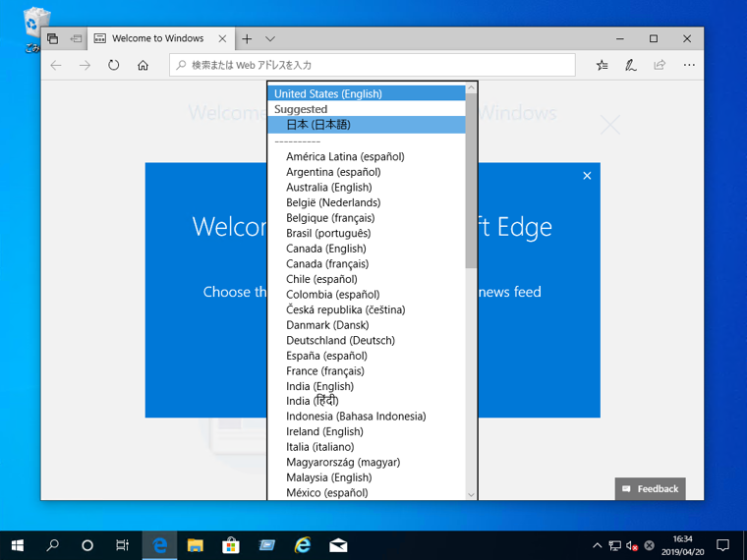The width and height of the screenshot is (747, 560).
Task: Open Microsoft Store from taskbar
Action: point(231,545)
